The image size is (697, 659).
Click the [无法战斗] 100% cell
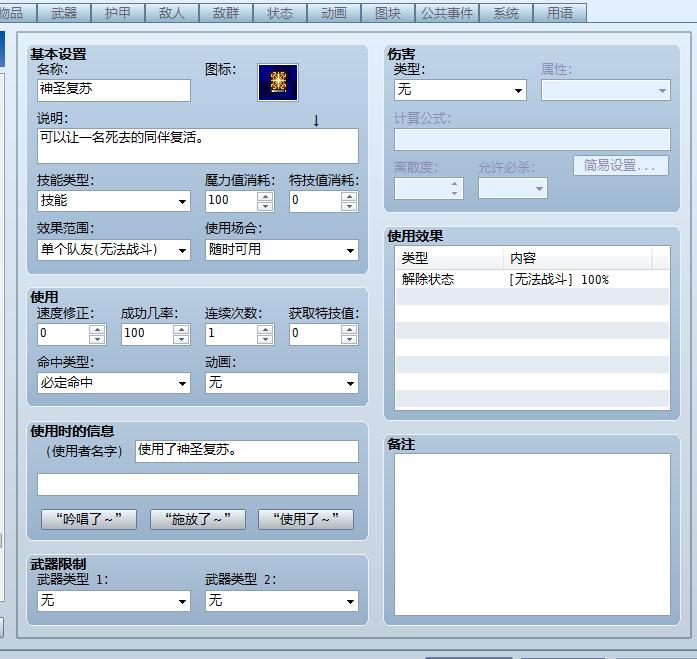point(559,280)
